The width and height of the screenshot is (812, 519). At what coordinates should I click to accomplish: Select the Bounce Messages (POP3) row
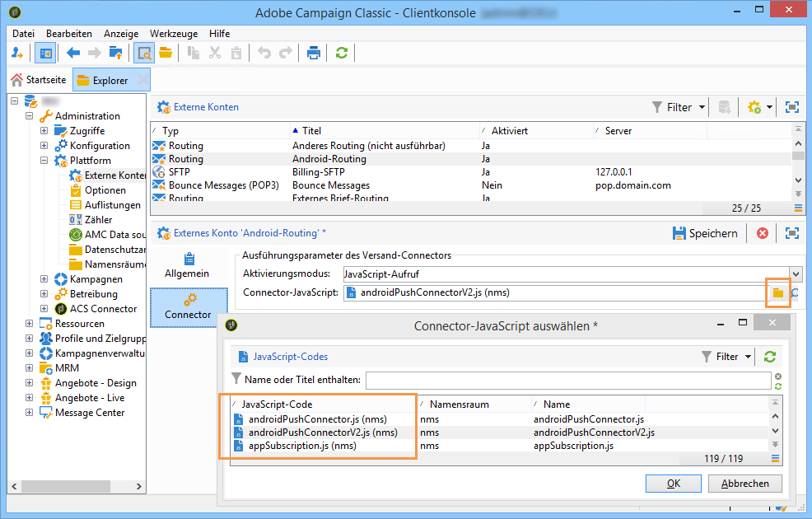pyautogui.click(x=471, y=185)
